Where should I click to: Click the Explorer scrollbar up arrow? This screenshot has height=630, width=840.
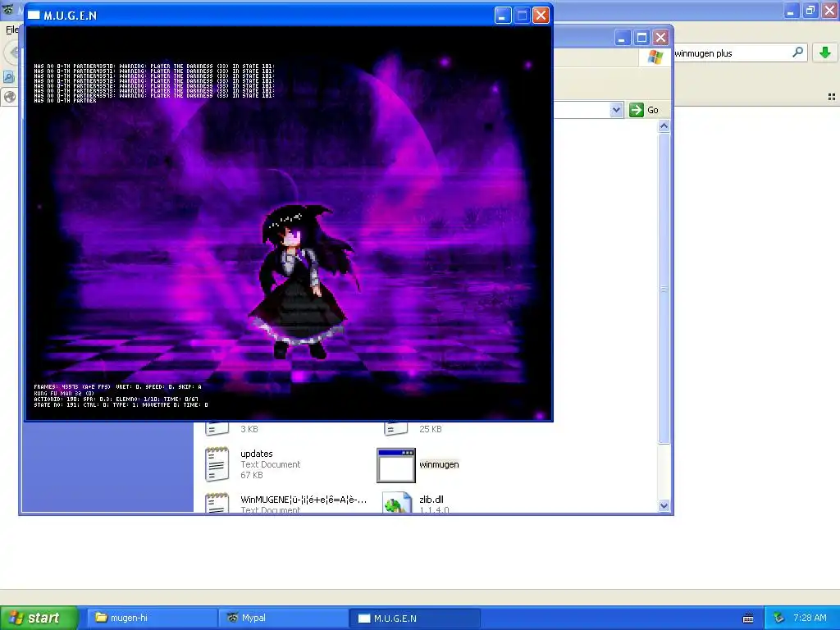[x=664, y=126]
